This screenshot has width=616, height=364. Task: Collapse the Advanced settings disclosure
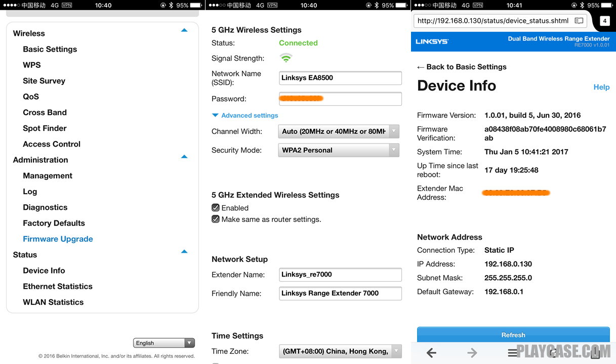[245, 115]
